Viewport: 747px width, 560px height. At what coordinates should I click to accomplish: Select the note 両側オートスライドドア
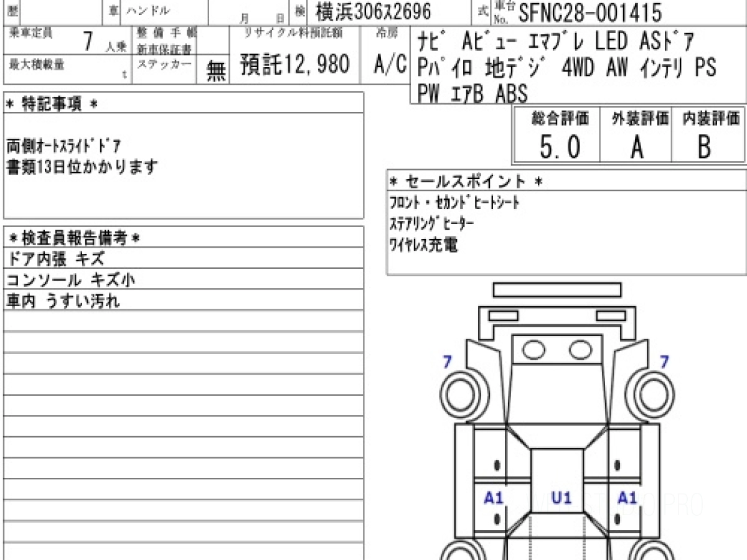click(63, 147)
